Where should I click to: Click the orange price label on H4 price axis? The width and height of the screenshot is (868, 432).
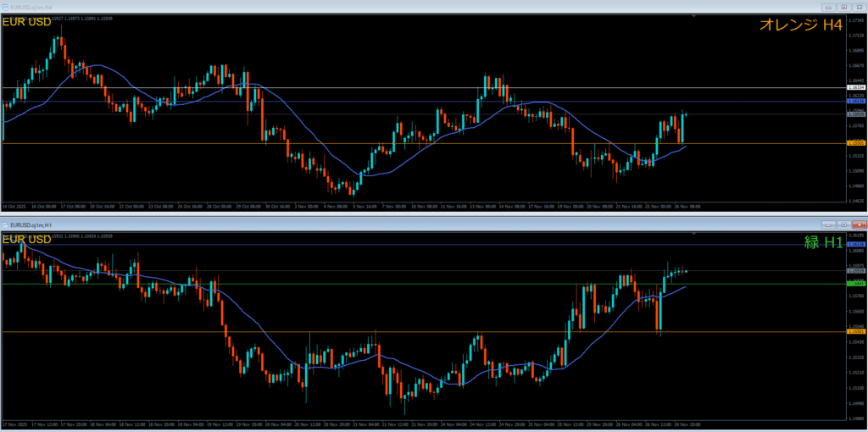[855, 143]
